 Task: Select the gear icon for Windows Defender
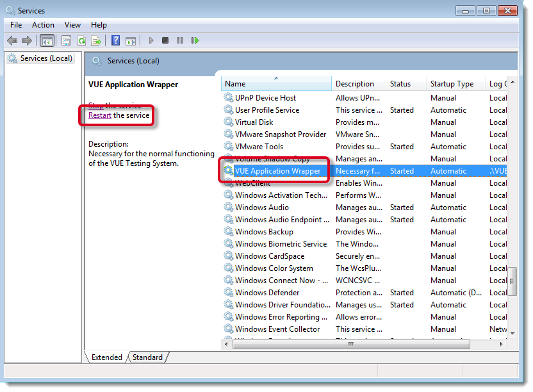coord(229,293)
